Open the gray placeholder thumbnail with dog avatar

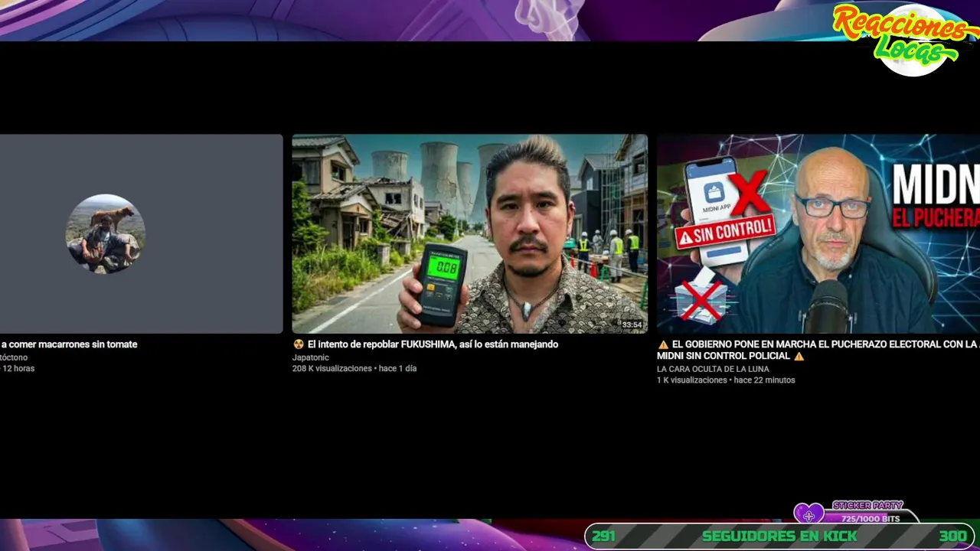click(x=141, y=233)
